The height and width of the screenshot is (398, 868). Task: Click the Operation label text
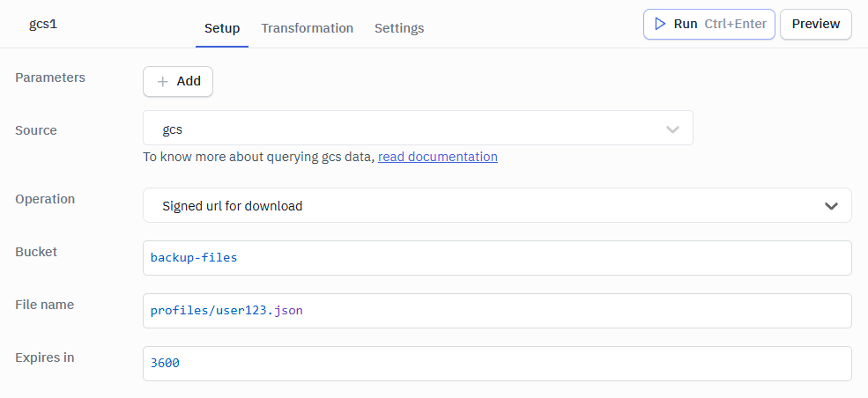(45, 199)
